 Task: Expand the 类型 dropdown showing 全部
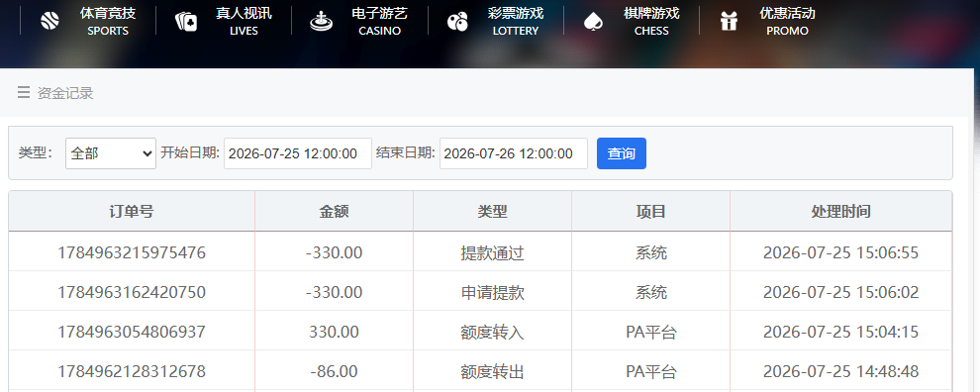pos(111,153)
